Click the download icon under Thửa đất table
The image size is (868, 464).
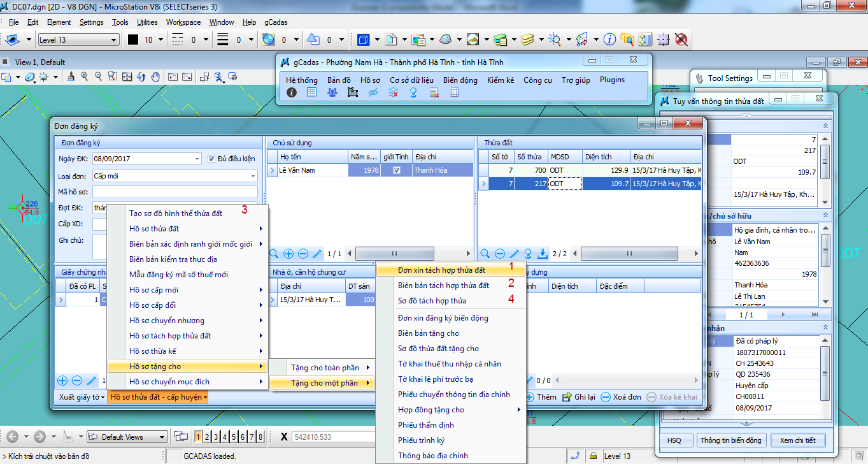click(543, 254)
